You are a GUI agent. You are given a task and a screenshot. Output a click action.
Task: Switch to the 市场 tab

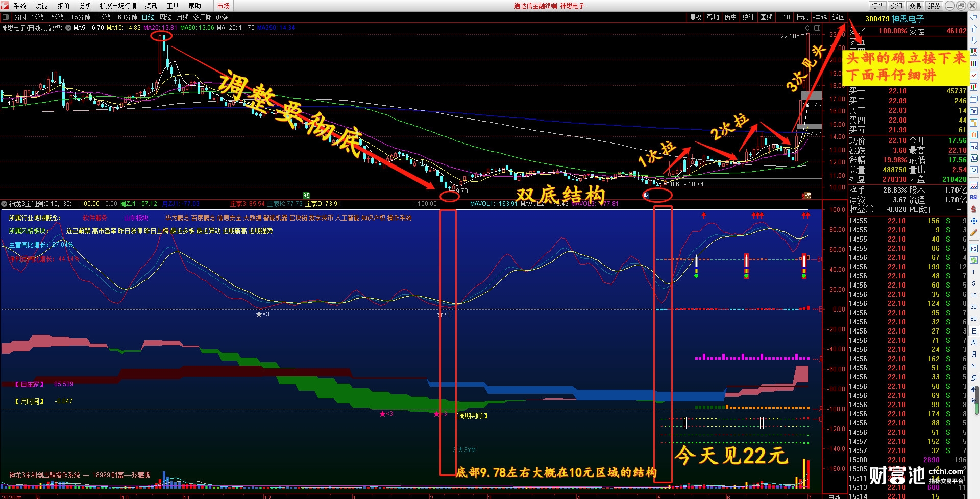click(x=223, y=6)
